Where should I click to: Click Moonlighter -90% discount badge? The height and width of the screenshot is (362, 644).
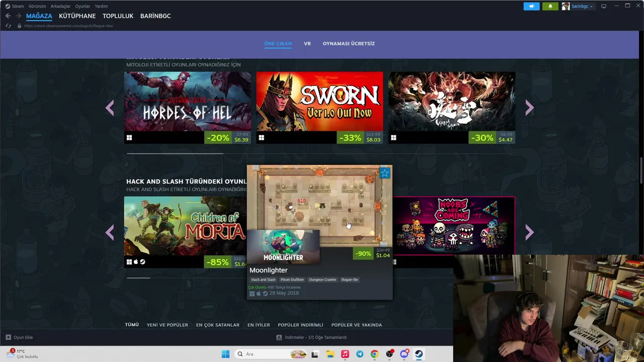[363, 254]
